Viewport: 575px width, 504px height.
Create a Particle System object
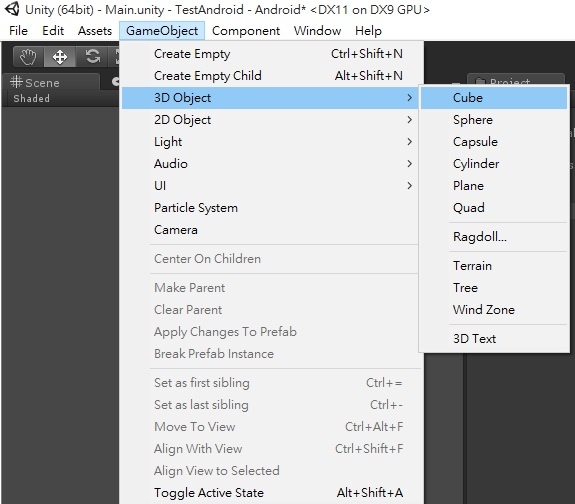coord(271,208)
